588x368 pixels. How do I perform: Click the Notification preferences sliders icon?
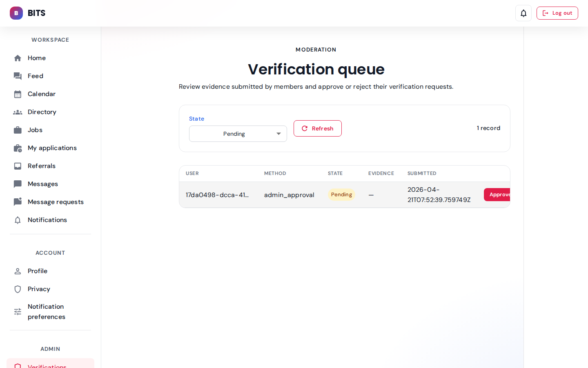click(x=18, y=312)
